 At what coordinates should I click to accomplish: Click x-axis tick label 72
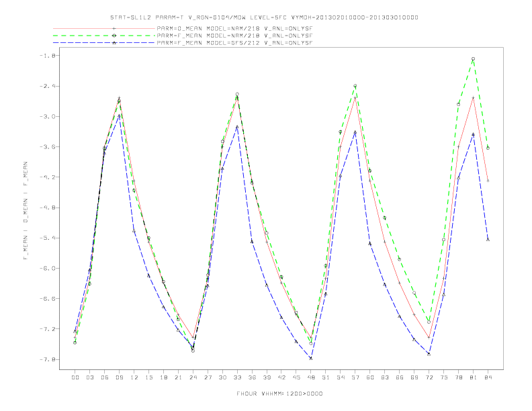[429, 377]
